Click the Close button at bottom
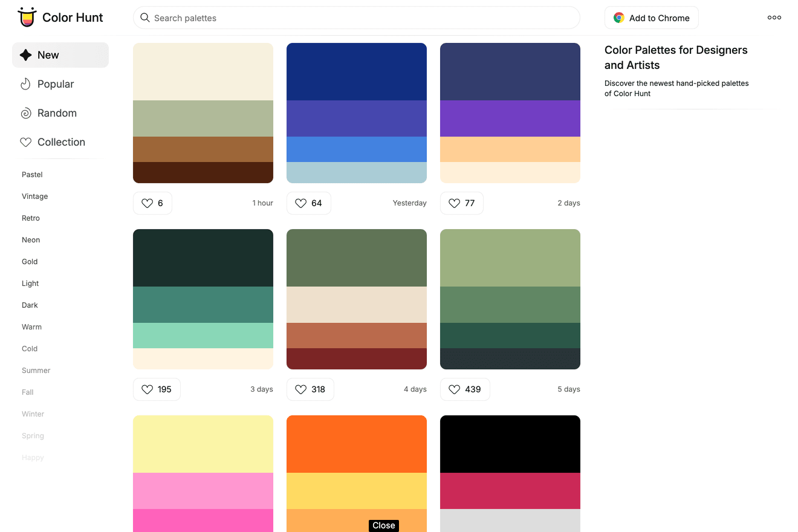798x532 pixels. [x=384, y=525]
